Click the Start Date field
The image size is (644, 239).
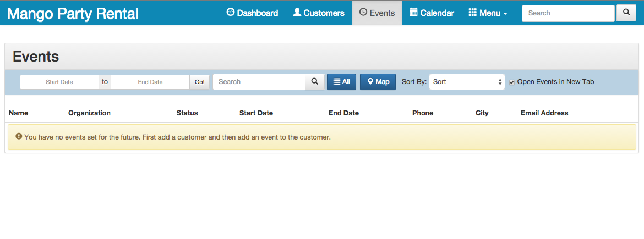click(59, 82)
